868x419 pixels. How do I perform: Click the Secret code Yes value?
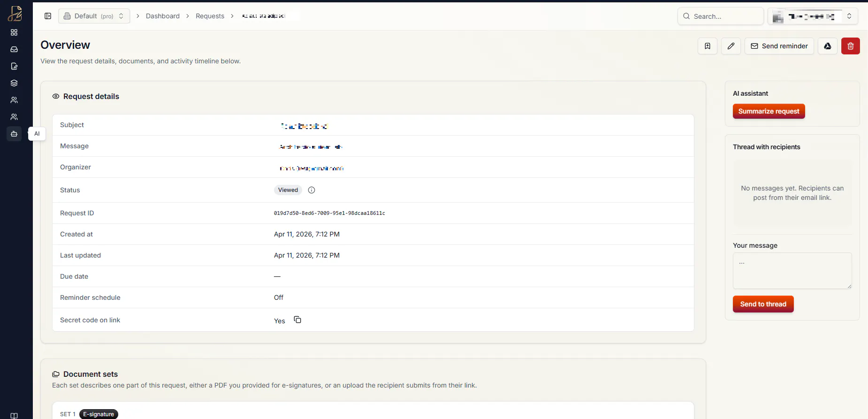(280, 321)
